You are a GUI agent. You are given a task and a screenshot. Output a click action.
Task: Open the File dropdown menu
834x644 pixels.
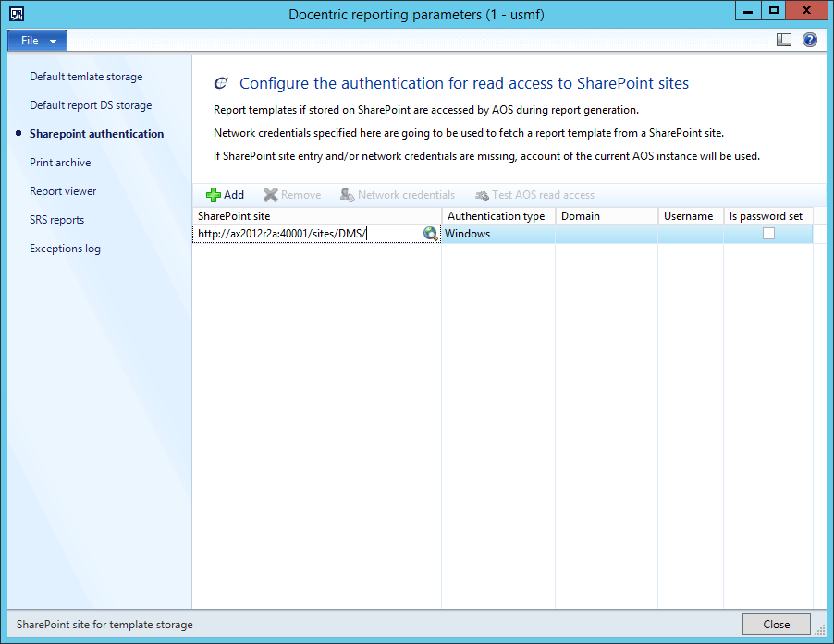(x=37, y=41)
